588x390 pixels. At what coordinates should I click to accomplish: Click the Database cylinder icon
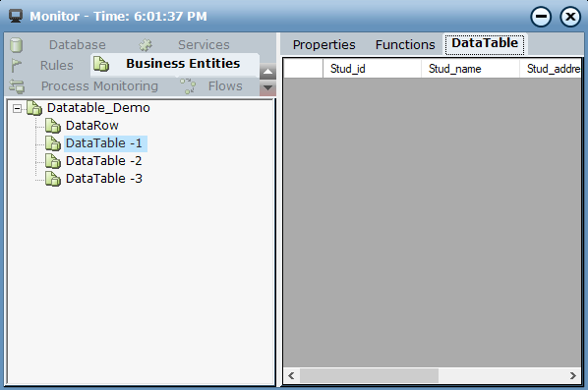(16, 45)
